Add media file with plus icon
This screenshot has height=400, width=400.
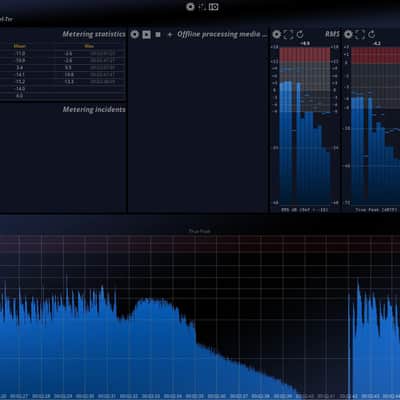click(x=170, y=34)
